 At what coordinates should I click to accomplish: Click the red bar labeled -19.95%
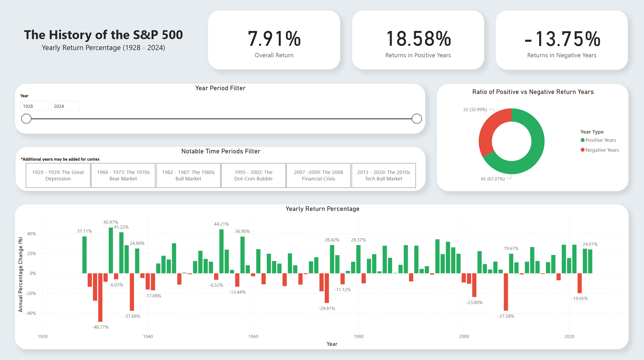point(580,283)
